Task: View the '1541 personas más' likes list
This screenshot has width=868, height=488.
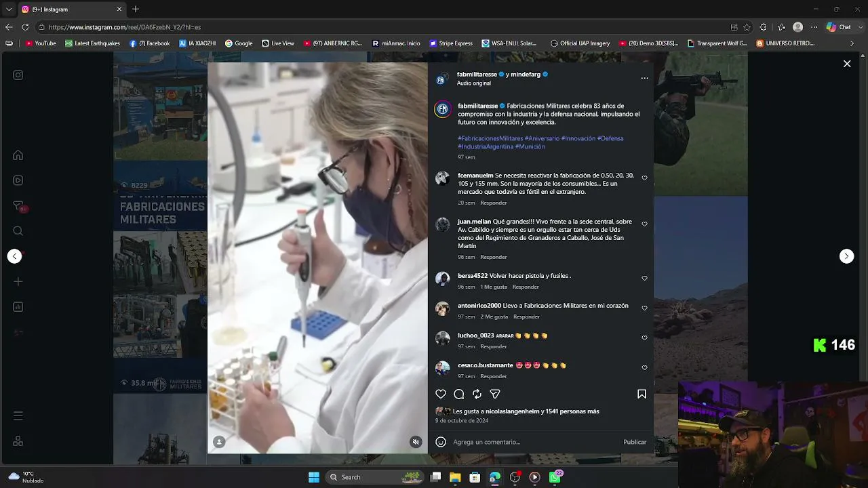Action: click(x=572, y=411)
